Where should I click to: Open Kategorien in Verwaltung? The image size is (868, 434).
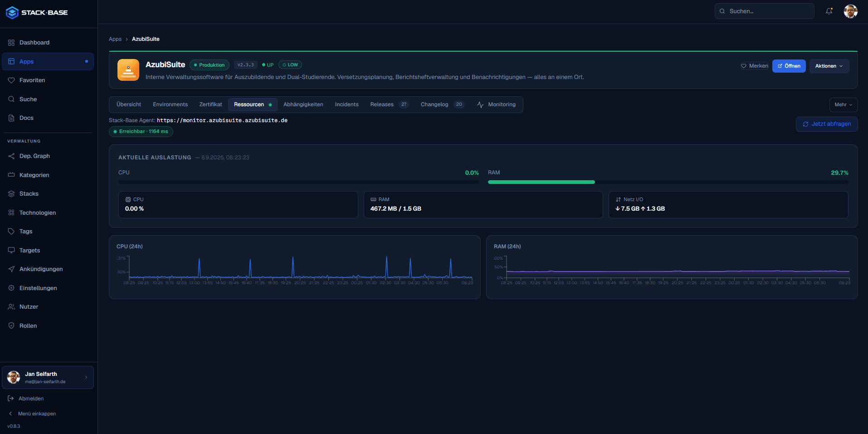(48, 175)
